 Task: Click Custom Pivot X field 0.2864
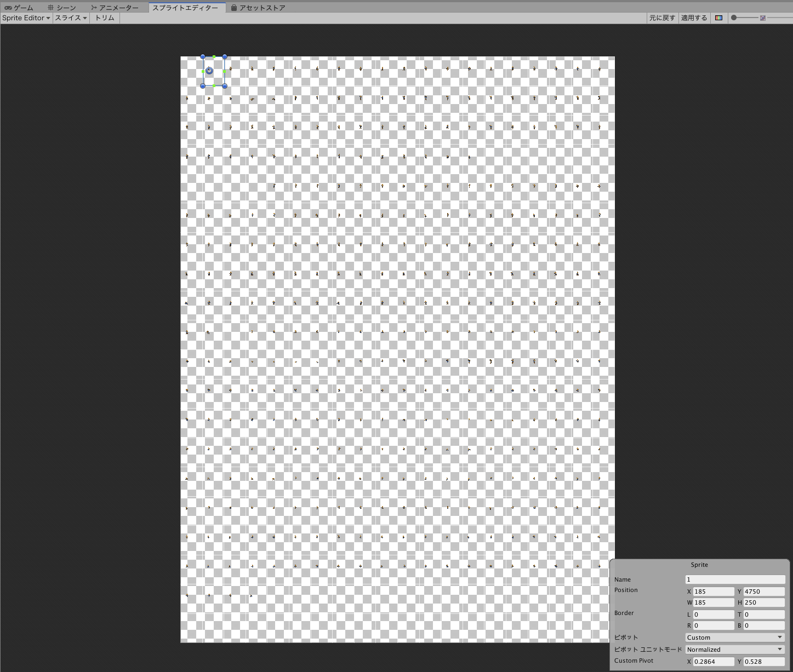(x=714, y=662)
